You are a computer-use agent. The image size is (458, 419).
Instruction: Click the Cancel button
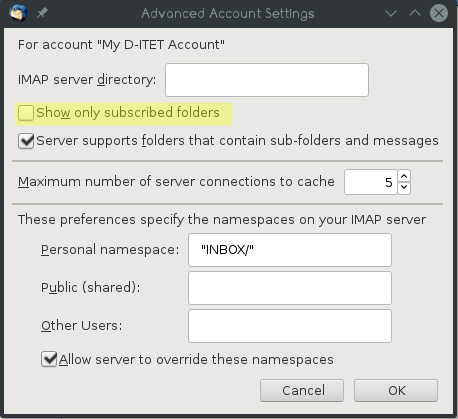click(302, 390)
